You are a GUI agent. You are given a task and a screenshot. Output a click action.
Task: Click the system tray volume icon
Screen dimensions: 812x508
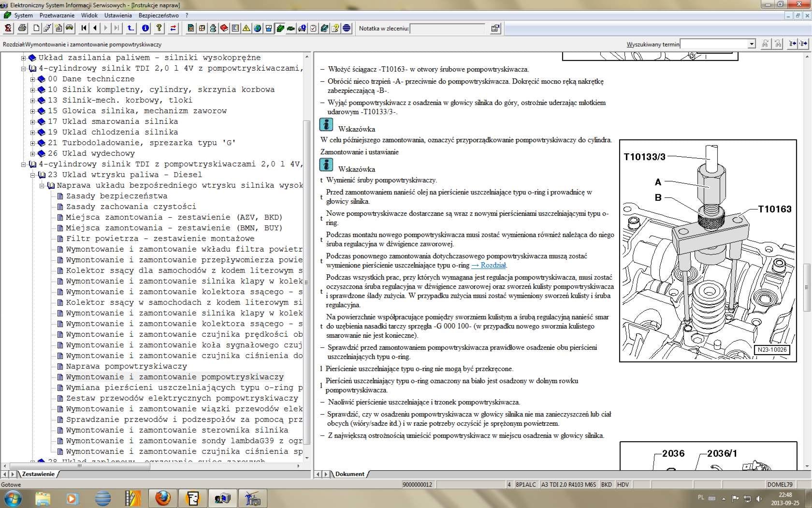click(x=759, y=498)
